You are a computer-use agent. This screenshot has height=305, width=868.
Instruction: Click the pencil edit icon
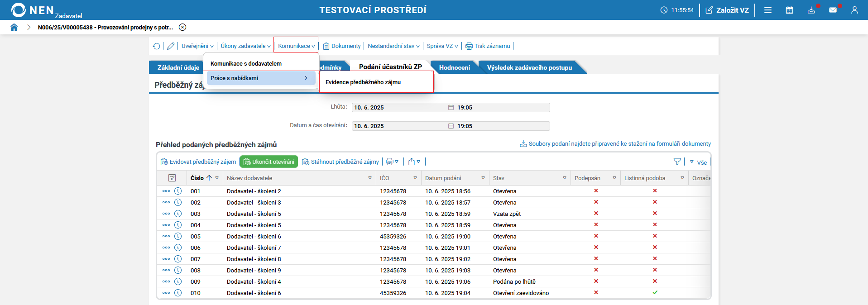pos(171,46)
